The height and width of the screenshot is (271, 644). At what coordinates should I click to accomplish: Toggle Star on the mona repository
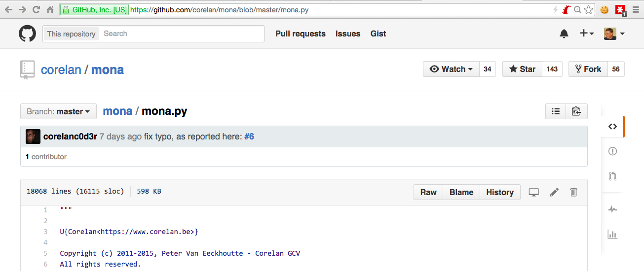[522, 69]
